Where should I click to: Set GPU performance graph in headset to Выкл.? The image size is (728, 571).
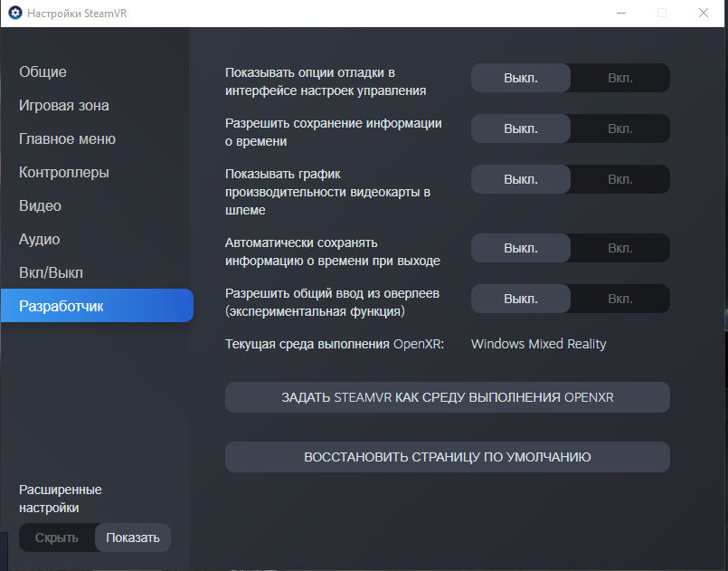(521, 179)
